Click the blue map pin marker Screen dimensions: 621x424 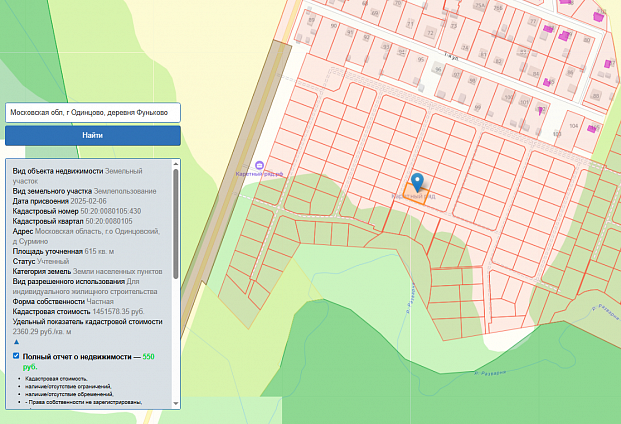[x=417, y=182]
